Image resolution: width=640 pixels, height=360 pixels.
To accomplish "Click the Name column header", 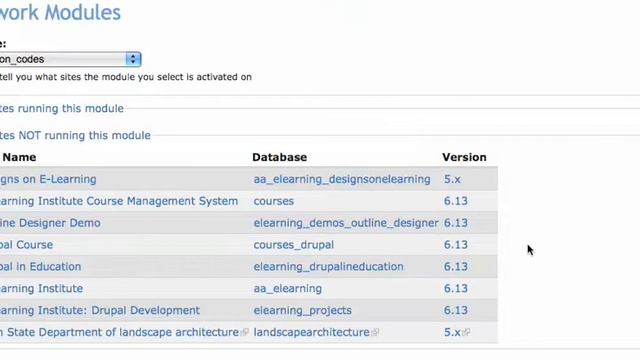I will (19, 157).
